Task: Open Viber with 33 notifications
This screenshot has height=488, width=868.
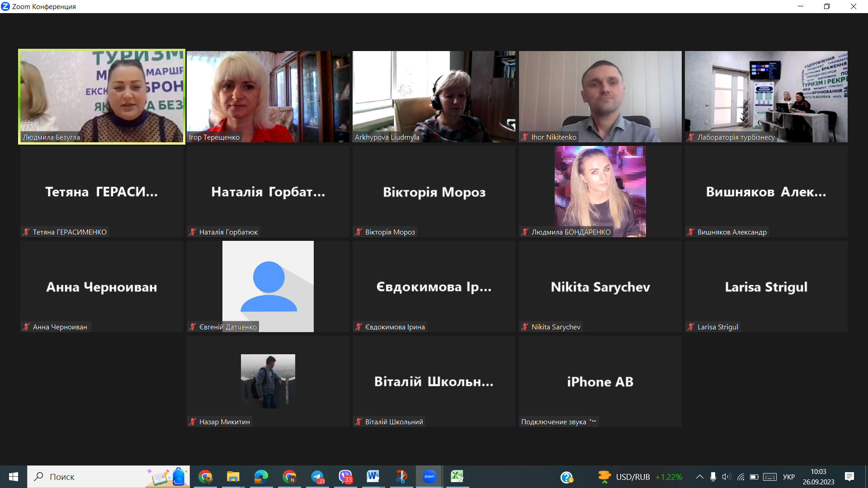Action: coord(345,477)
